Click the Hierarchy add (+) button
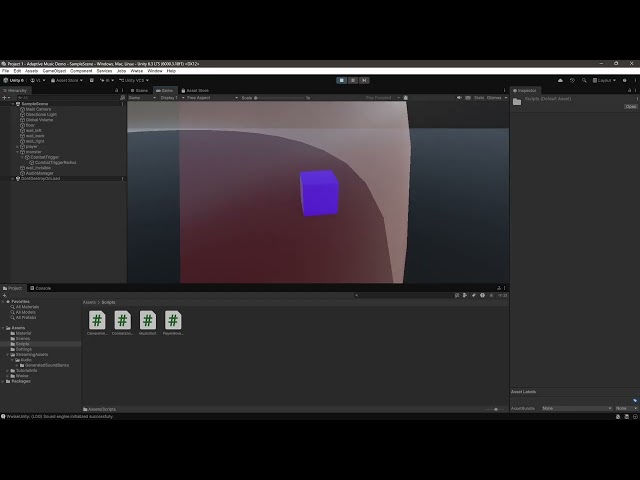 6,98
